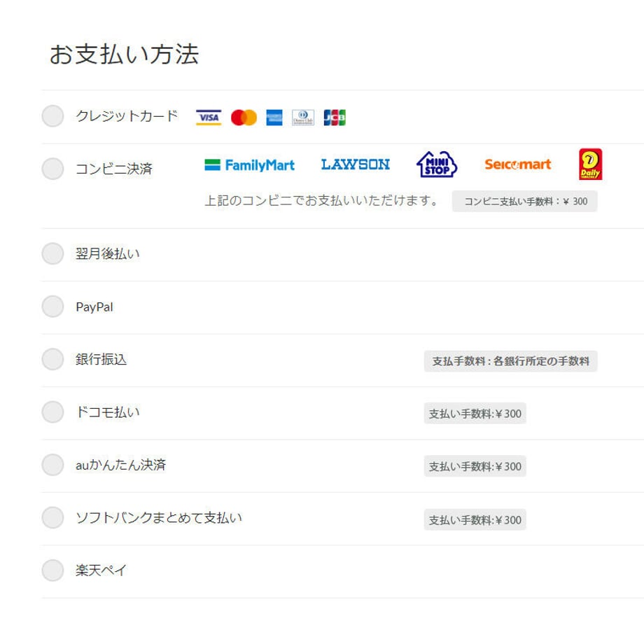Click the Seicomart logo
644x644 pixels.
pyautogui.click(x=517, y=164)
